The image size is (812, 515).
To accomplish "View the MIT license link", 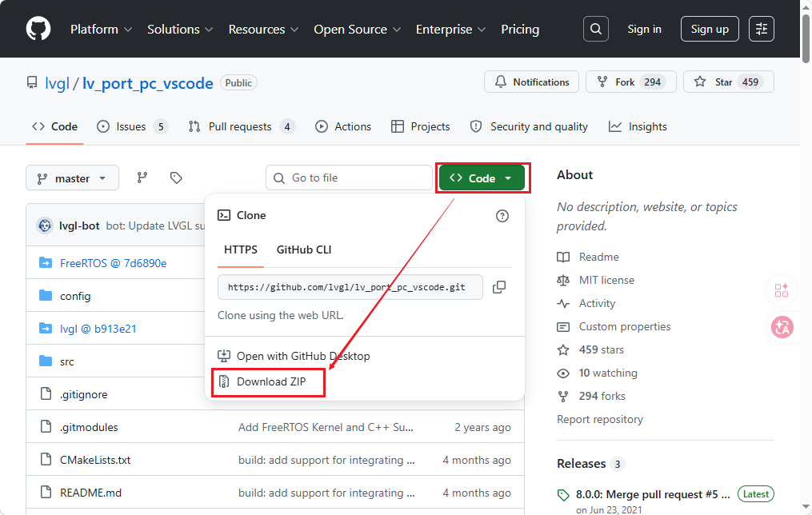I will [606, 280].
